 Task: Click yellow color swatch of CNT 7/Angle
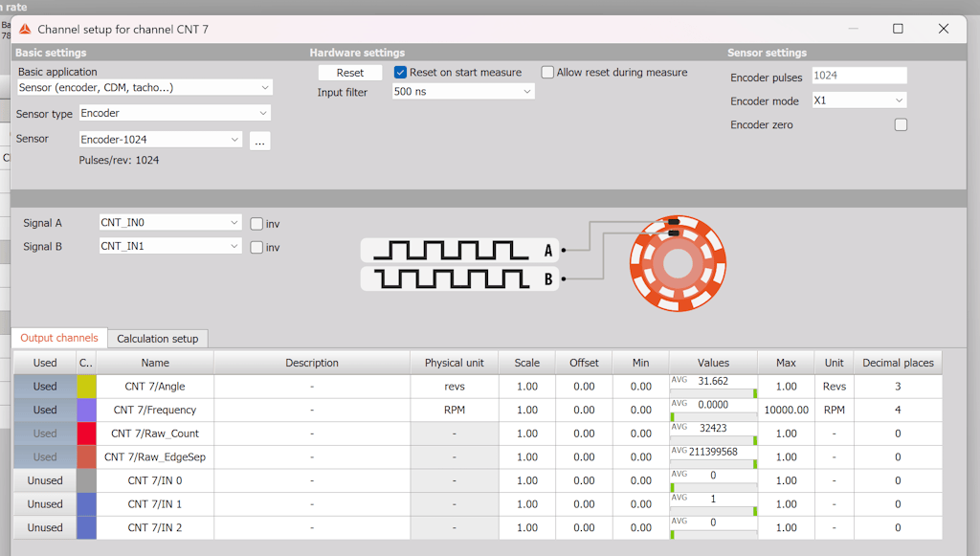tap(86, 386)
